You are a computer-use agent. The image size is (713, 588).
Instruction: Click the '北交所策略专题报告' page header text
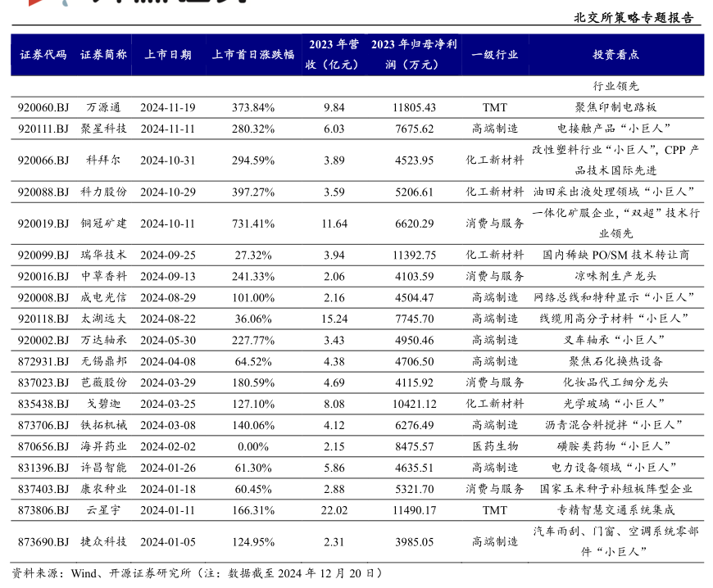click(x=634, y=18)
